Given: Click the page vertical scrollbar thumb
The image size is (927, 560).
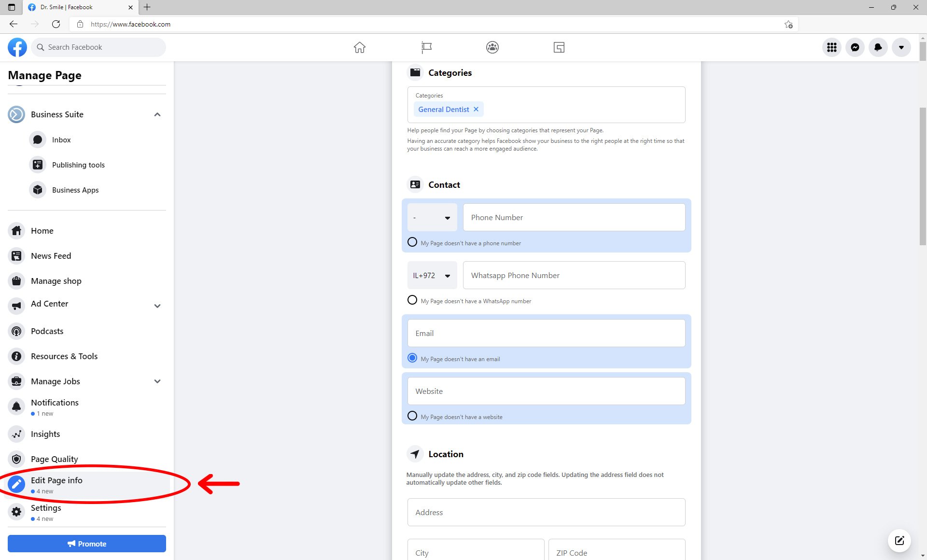Looking at the screenshot, I should [923, 176].
